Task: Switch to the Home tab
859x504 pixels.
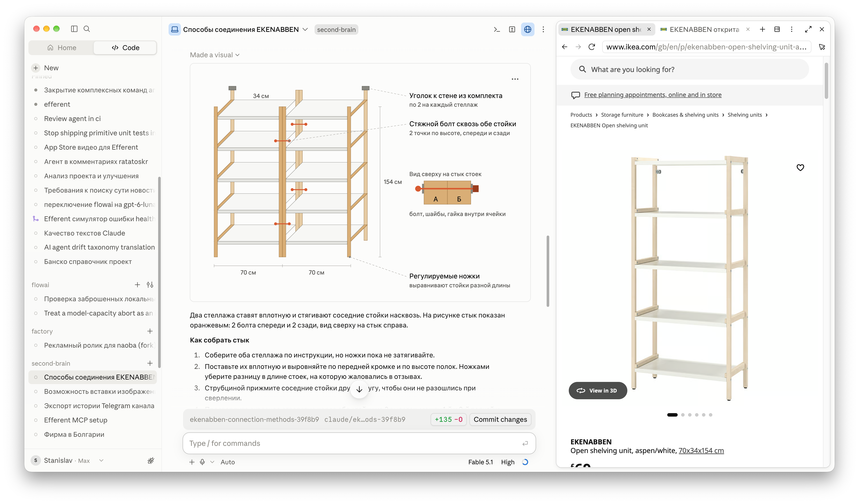Action: [61, 48]
